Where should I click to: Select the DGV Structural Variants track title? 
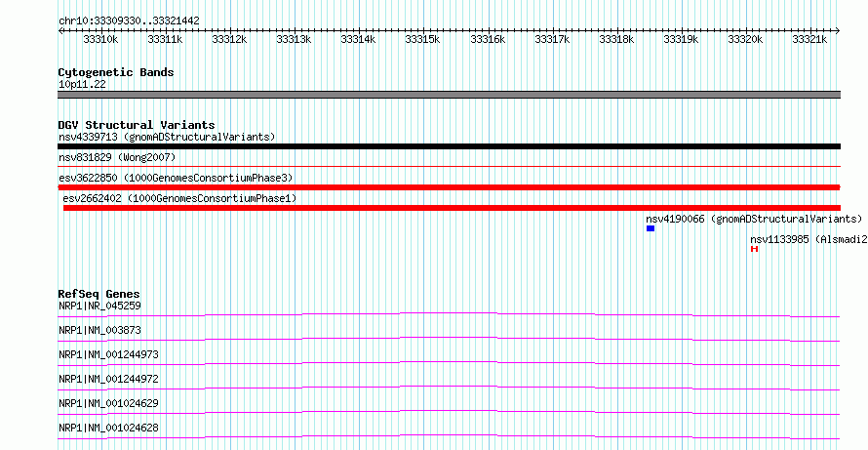[137, 125]
